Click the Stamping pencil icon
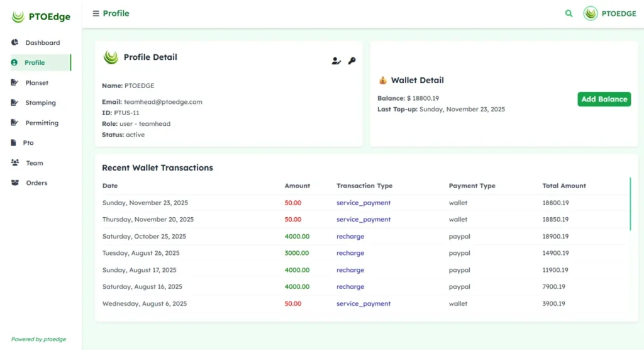644x350 pixels. click(15, 103)
